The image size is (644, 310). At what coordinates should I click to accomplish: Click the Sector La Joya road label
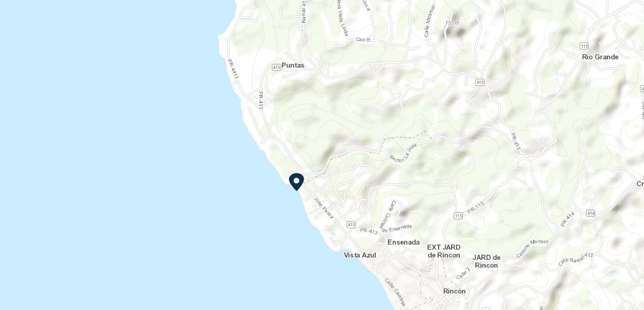point(403,152)
